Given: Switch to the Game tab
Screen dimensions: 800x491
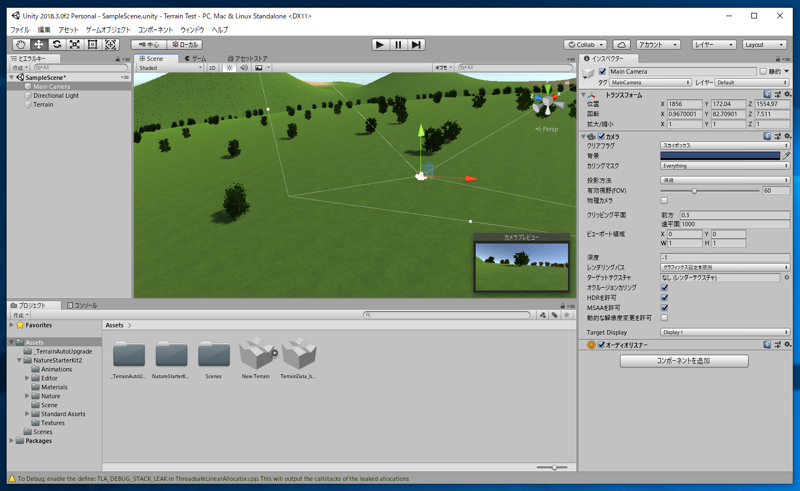Looking at the screenshot, I should 196,59.
